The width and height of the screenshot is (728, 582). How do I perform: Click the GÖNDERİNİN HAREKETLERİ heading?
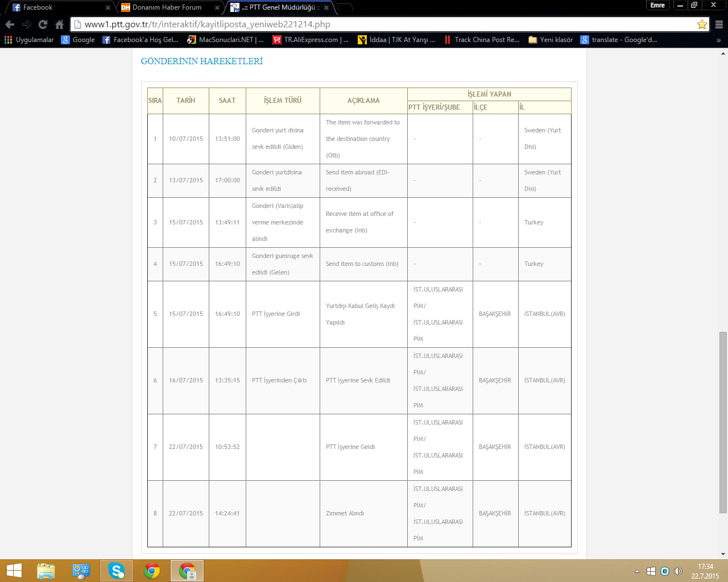[202, 61]
